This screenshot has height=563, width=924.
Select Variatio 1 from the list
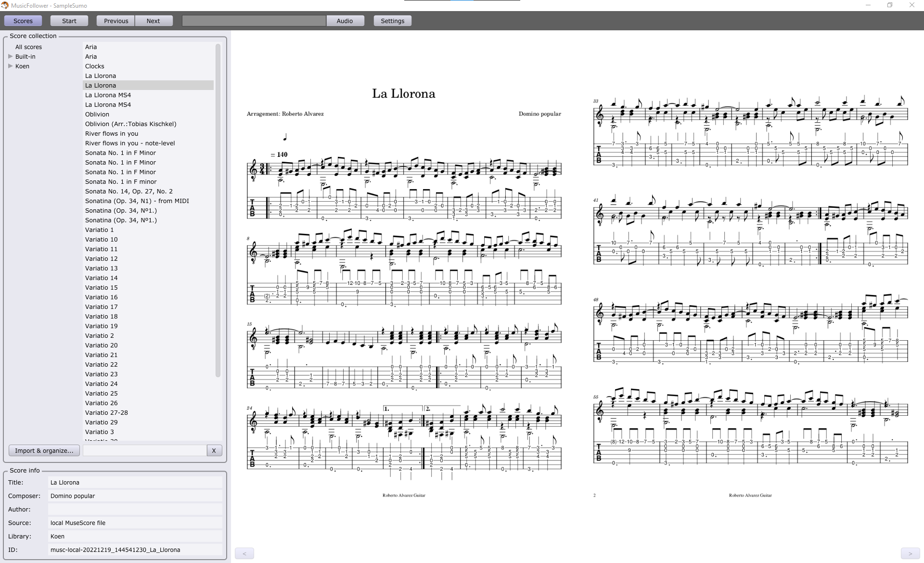(99, 230)
